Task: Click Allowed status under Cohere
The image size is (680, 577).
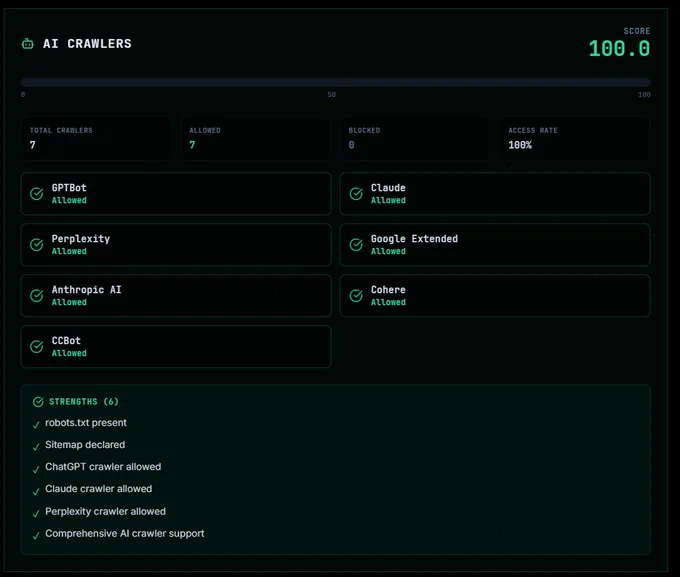Action: pyautogui.click(x=388, y=302)
